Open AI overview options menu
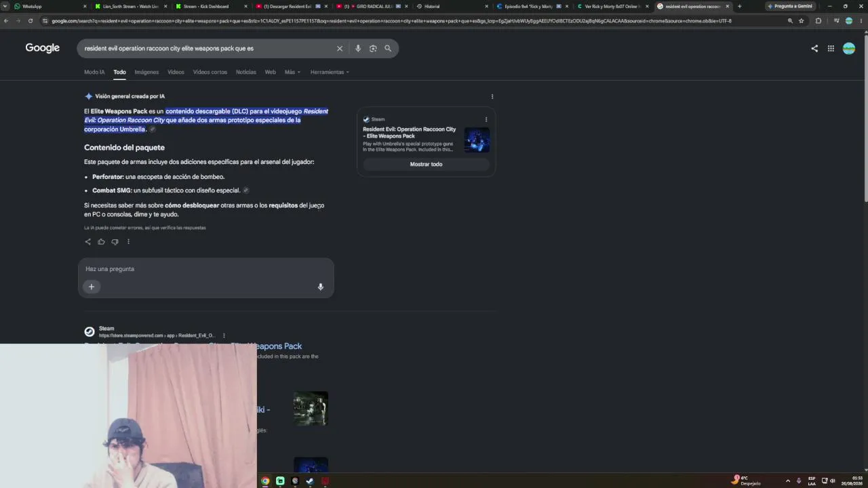The width and height of the screenshot is (868, 488). pyautogui.click(x=492, y=96)
